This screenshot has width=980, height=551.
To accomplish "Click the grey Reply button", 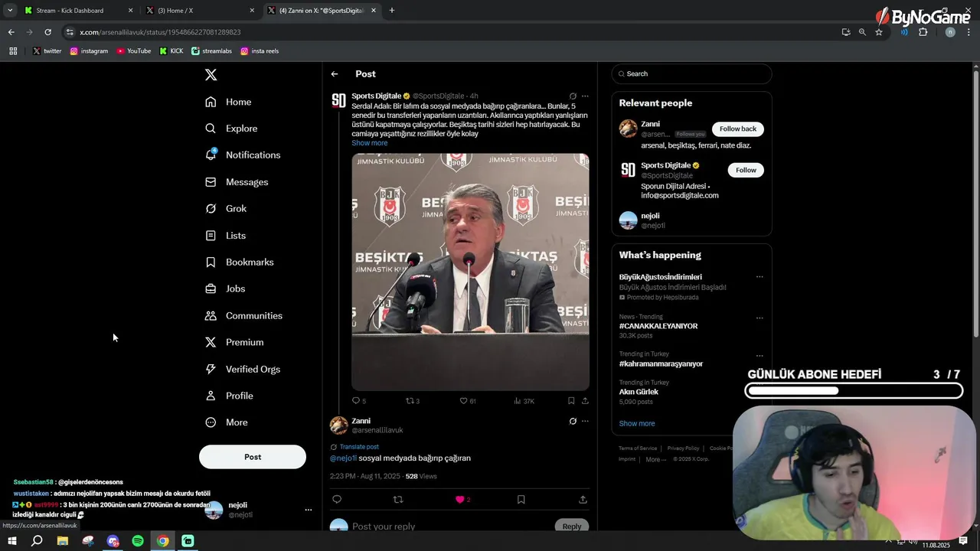I will (x=572, y=527).
